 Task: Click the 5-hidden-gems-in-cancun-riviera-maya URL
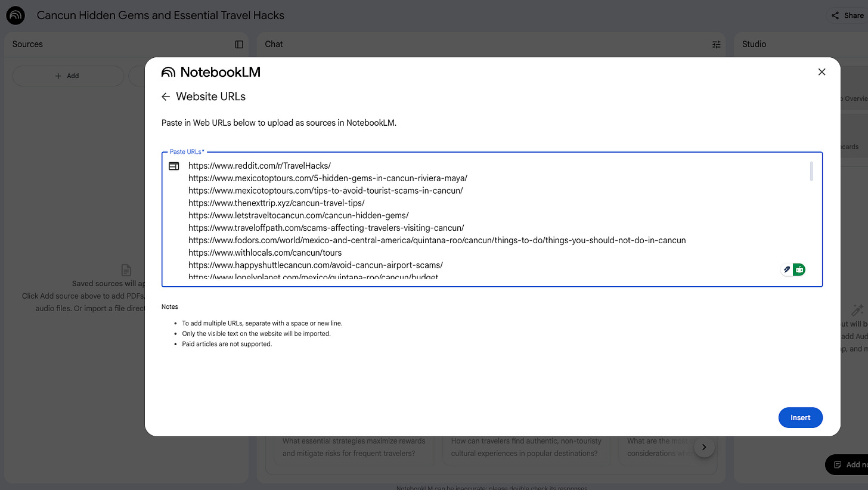(328, 178)
